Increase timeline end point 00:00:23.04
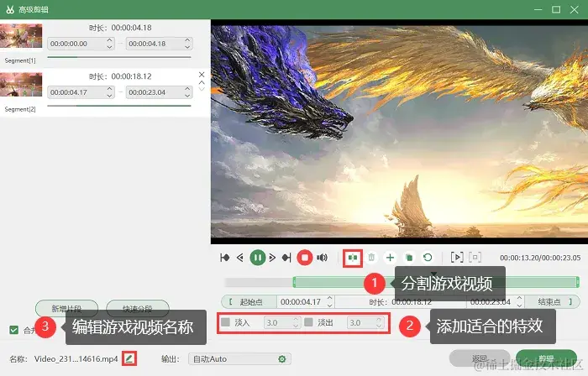 coord(519,299)
